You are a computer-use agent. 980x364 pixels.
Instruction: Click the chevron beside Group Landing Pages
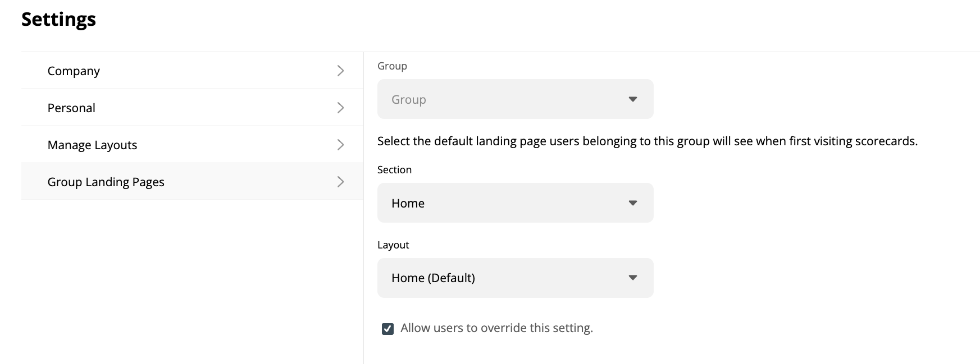point(340,182)
